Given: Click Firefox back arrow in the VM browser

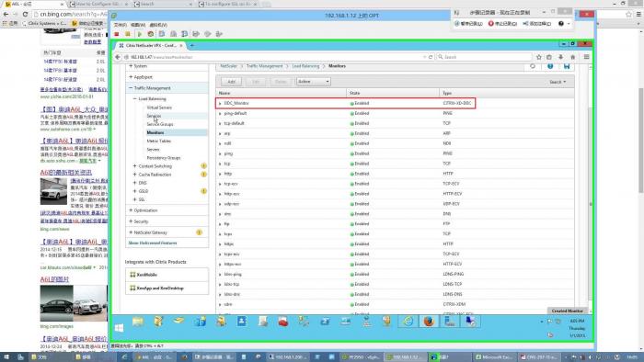Looking at the screenshot, I should point(118,57).
